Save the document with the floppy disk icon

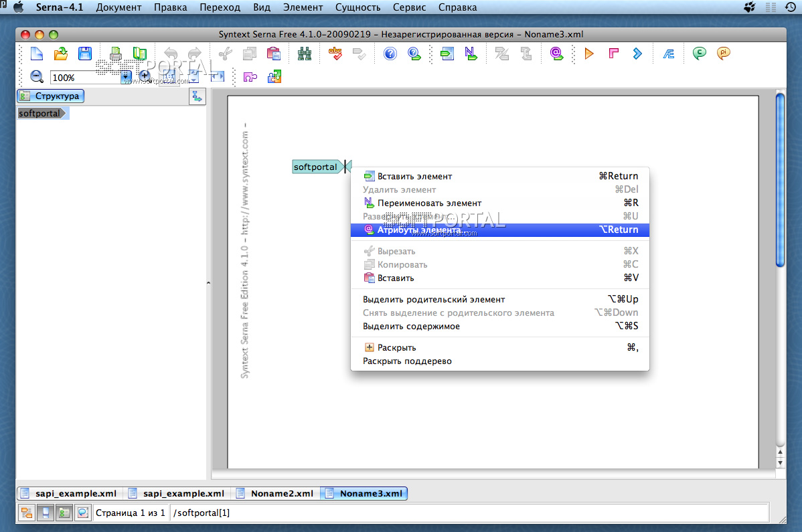pyautogui.click(x=85, y=53)
